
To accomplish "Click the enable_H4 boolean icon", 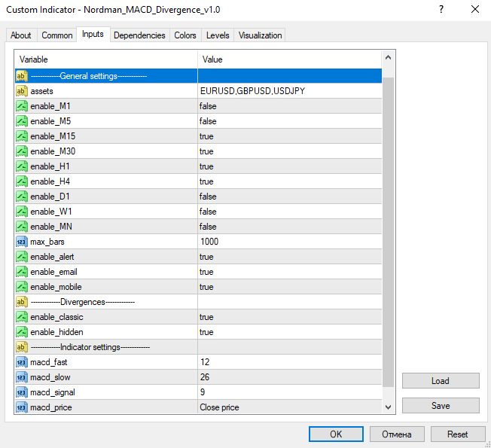I will [22, 181].
